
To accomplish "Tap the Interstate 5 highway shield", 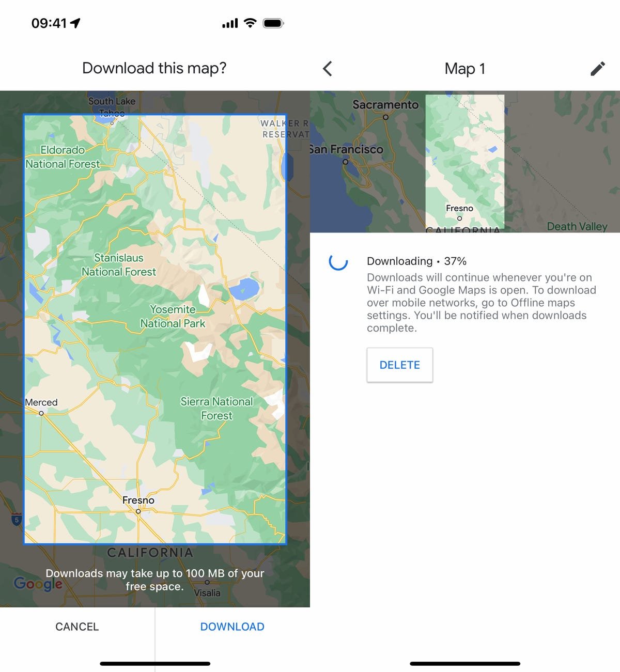I will 17,520.
